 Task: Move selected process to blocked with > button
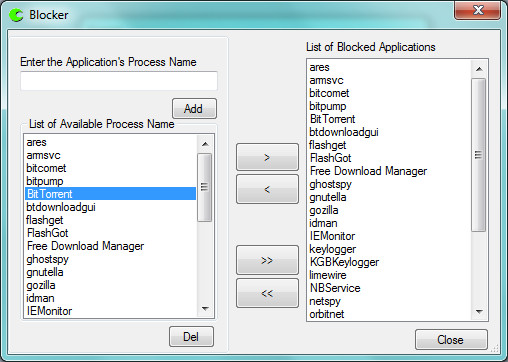(267, 157)
